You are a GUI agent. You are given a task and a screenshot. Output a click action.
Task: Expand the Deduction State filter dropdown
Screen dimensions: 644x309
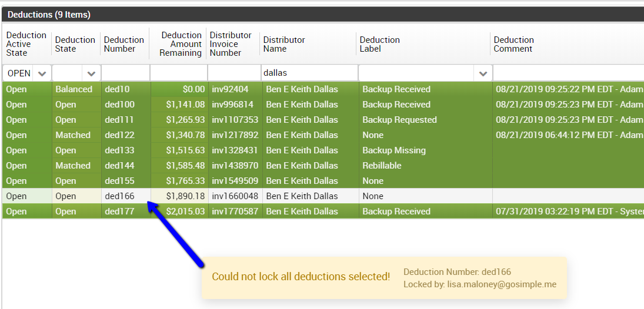pyautogui.click(x=91, y=73)
